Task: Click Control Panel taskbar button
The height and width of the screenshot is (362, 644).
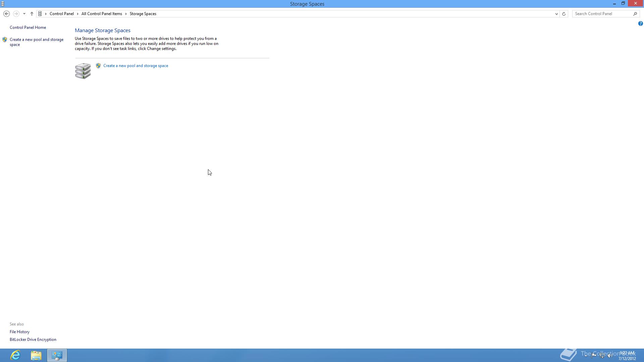Action: click(x=57, y=355)
